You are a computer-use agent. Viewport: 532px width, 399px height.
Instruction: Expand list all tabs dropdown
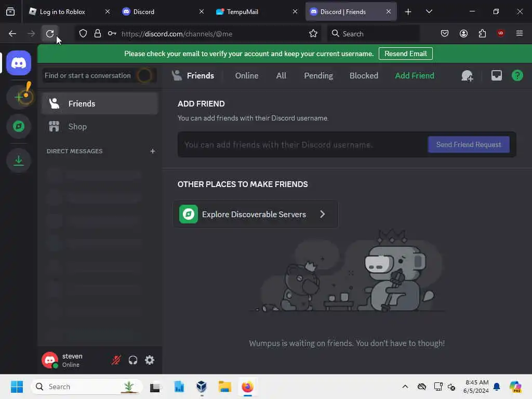tap(429, 11)
